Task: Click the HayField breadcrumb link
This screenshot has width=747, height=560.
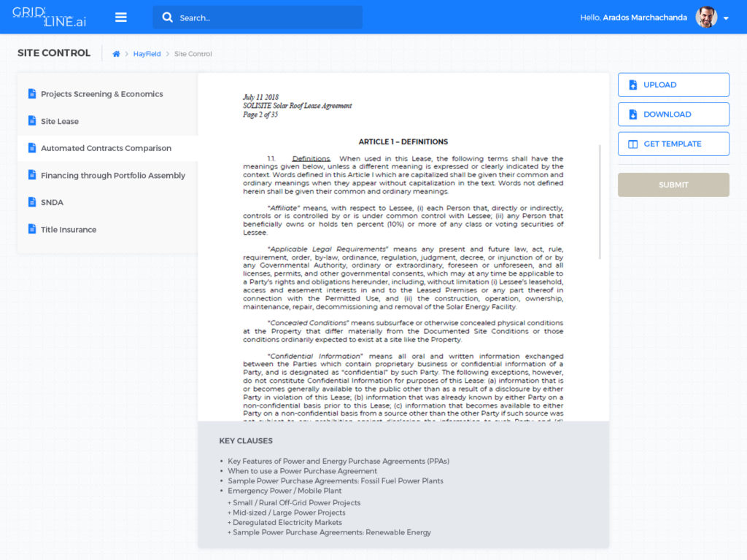Action: [x=147, y=54]
